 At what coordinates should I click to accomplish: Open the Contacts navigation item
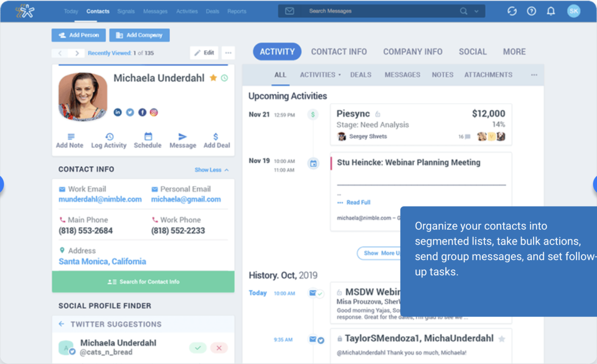click(x=98, y=11)
